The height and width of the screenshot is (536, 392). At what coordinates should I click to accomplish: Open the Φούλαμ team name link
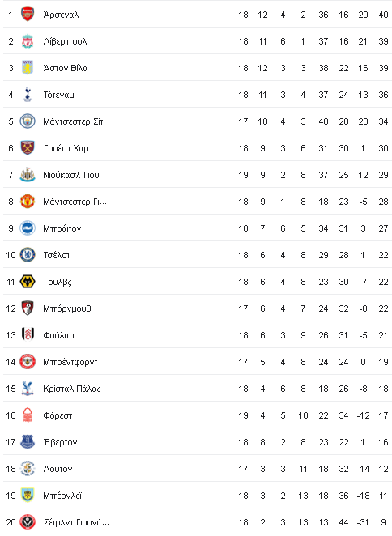(x=58, y=335)
